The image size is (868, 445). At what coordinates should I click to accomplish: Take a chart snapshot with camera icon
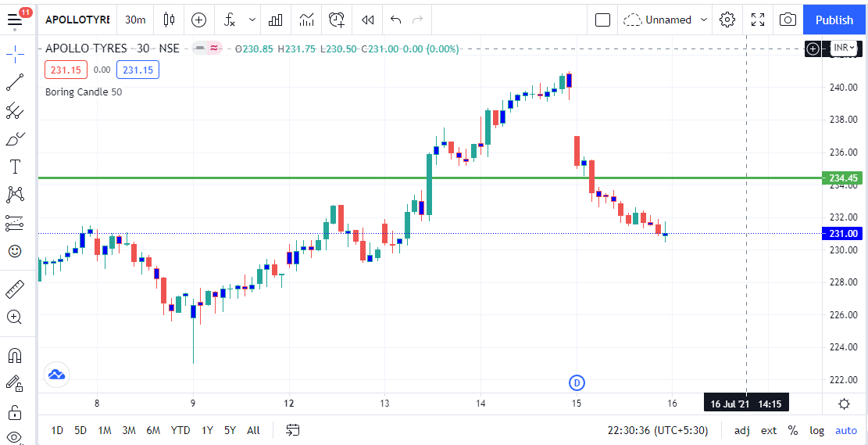pos(788,20)
